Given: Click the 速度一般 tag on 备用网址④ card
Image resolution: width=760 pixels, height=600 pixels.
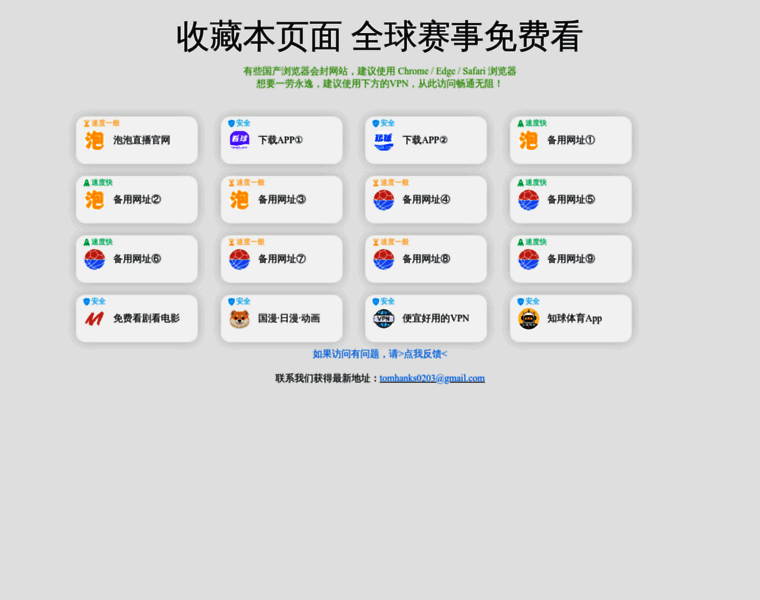Looking at the screenshot, I should [x=391, y=183].
